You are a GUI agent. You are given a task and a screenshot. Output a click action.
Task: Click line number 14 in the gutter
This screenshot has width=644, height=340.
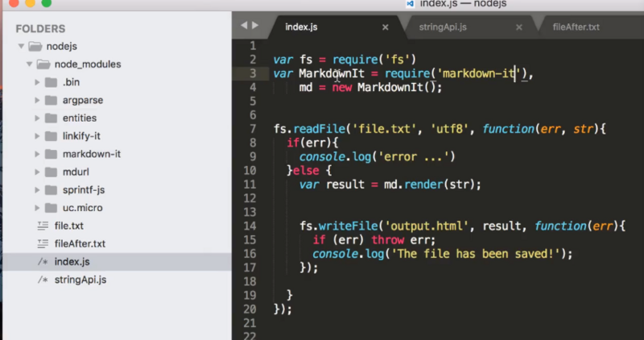[x=250, y=226]
